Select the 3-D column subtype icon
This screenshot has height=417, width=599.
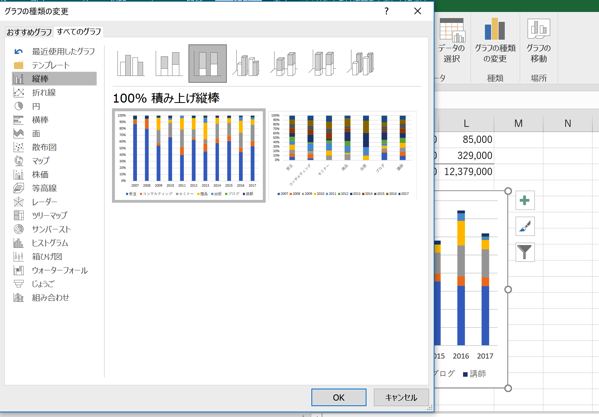coord(361,64)
